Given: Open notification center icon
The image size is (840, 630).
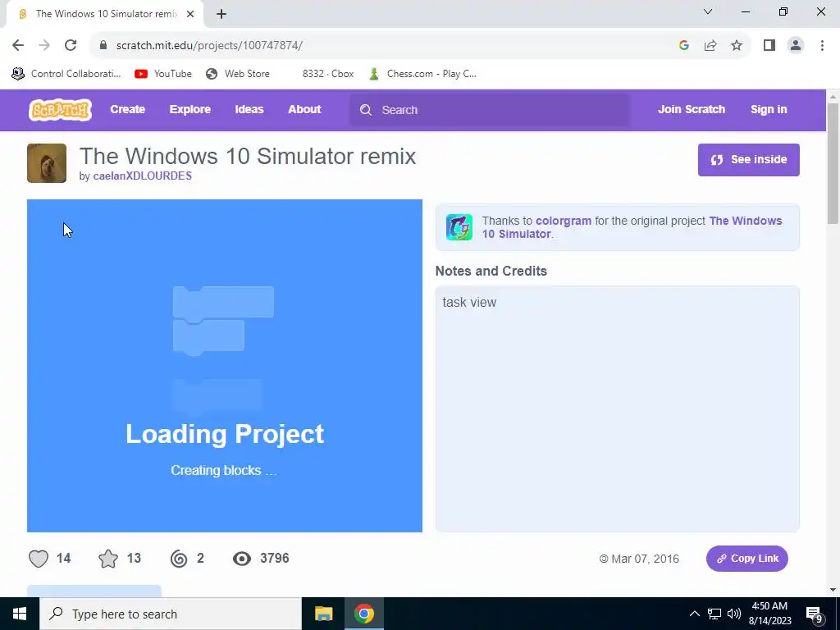Looking at the screenshot, I should click(815, 614).
